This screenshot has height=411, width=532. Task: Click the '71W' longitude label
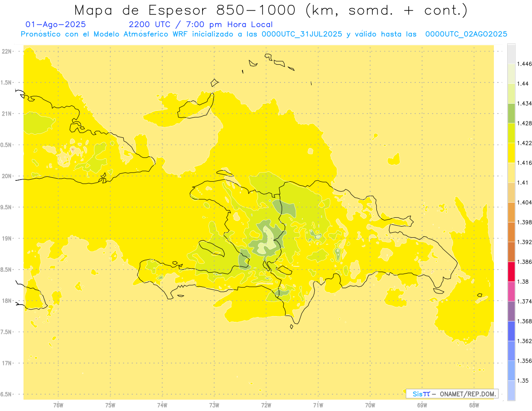coord(318,405)
